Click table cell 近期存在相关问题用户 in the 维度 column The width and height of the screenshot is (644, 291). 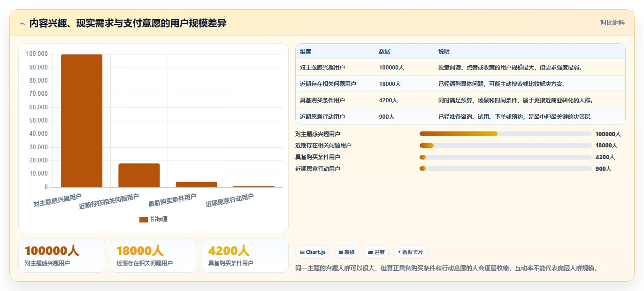tap(328, 84)
